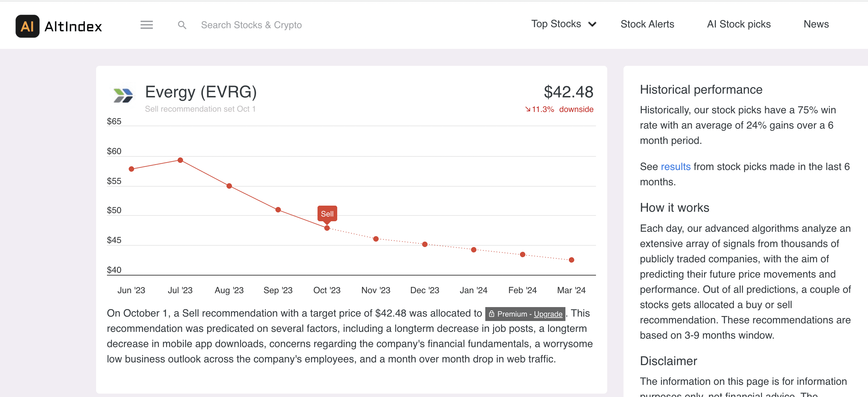Click the Premium Upgrade link

click(548, 314)
